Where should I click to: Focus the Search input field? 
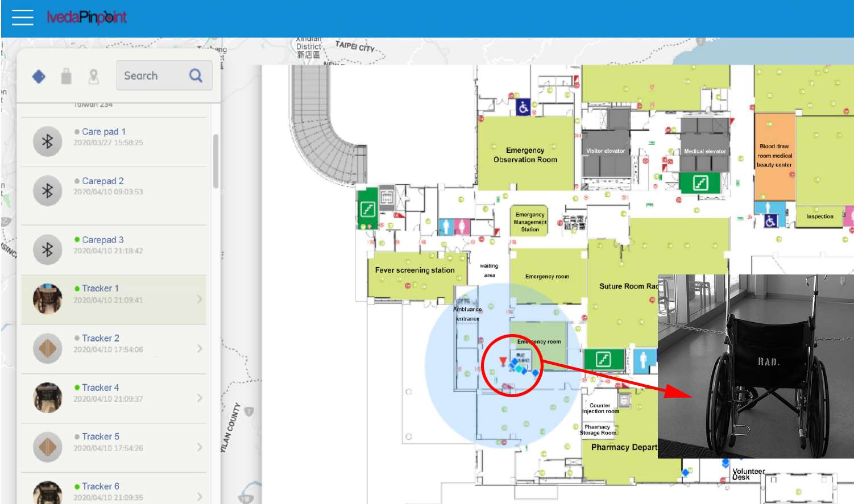(164, 76)
